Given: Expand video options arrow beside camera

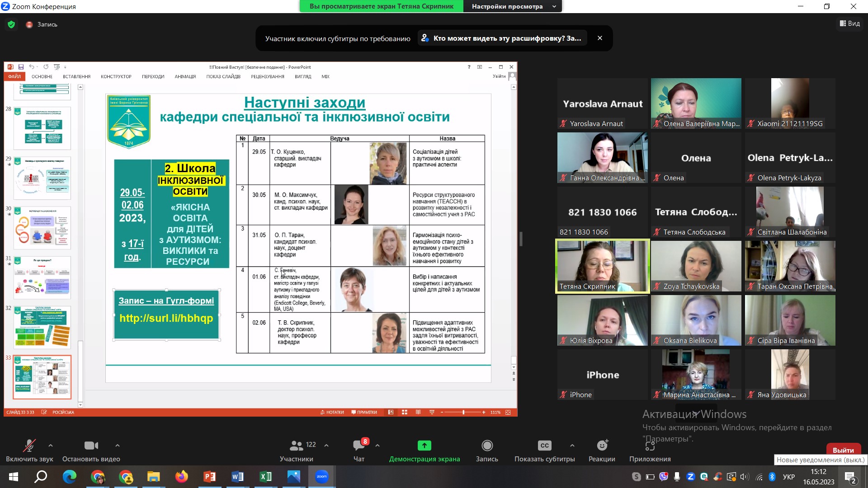Looking at the screenshot, I should [x=118, y=446].
